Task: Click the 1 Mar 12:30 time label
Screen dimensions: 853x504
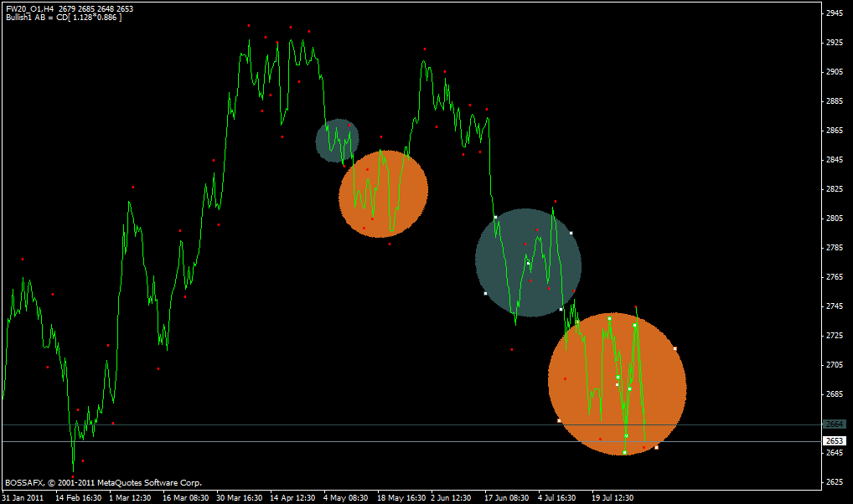Action: point(130,498)
